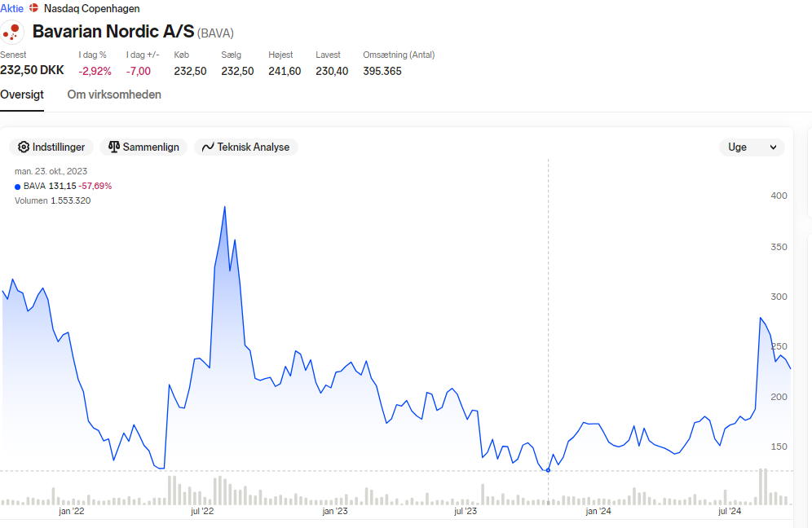812x528 pixels.
Task: Click the -2,92% daily change value
Action: pyautogui.click(x=95, y=72)
